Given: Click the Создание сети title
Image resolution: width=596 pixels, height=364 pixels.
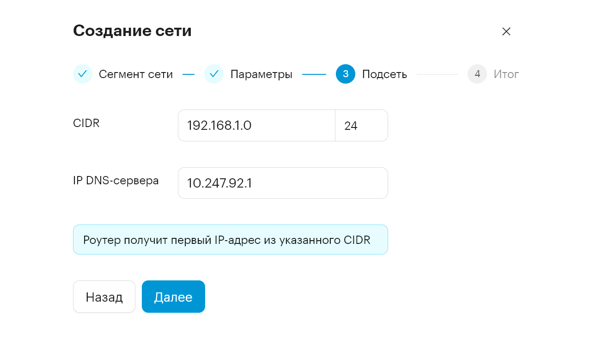Looking at the screenshot, I should point(132,31).
